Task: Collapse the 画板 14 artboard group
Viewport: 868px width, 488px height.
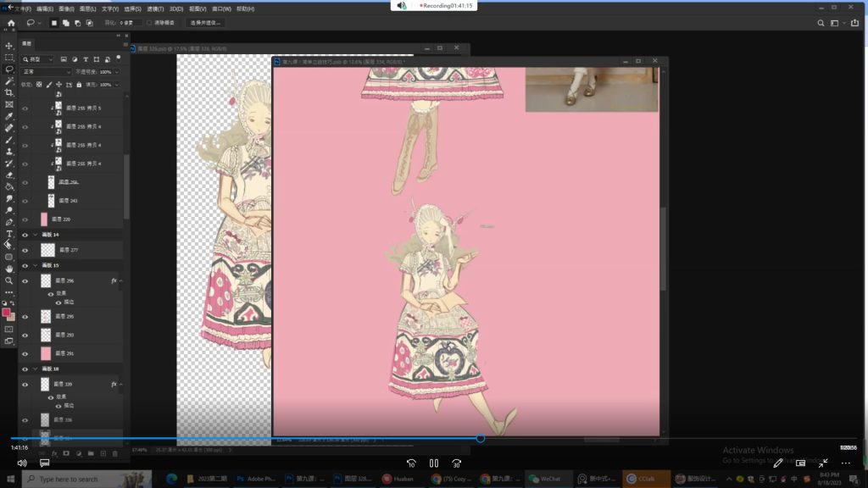Action: pos(35,235)
